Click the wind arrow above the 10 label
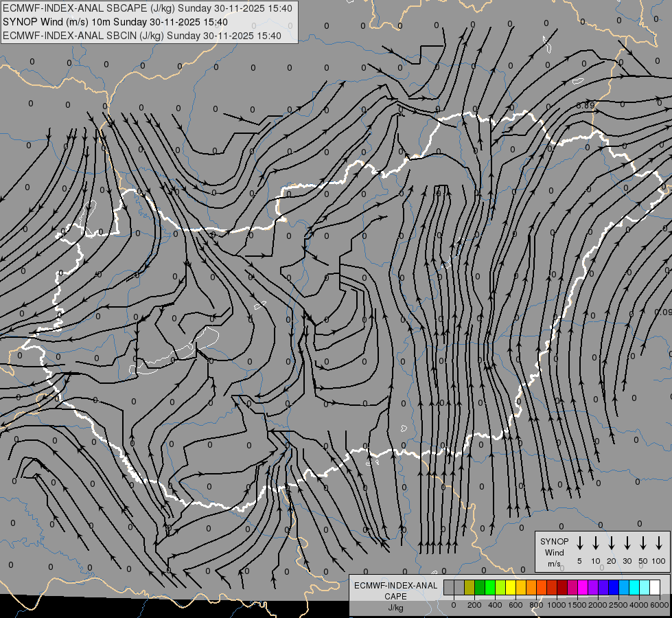672x618 pixels. (x=596, y=543)
